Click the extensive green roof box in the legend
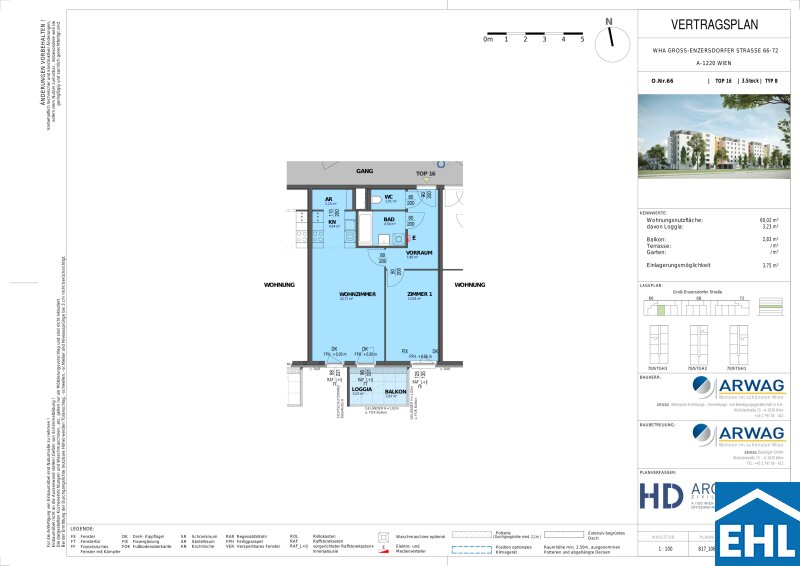The image size is (800, 566). click(564, 535)
